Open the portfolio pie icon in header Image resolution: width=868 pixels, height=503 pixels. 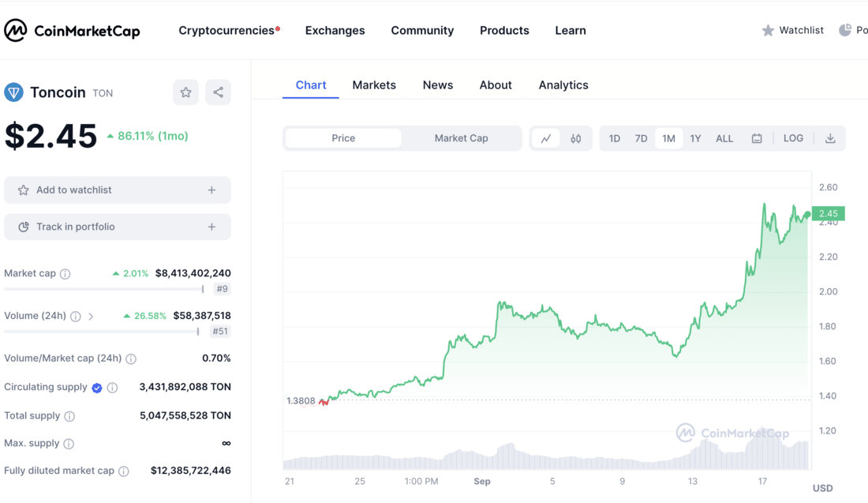coord(845,30)
